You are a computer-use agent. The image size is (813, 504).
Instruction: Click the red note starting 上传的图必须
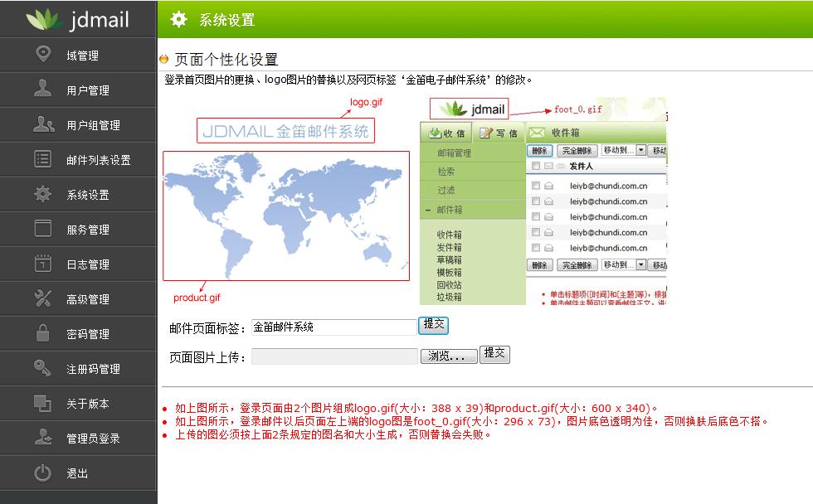[333, 434]
